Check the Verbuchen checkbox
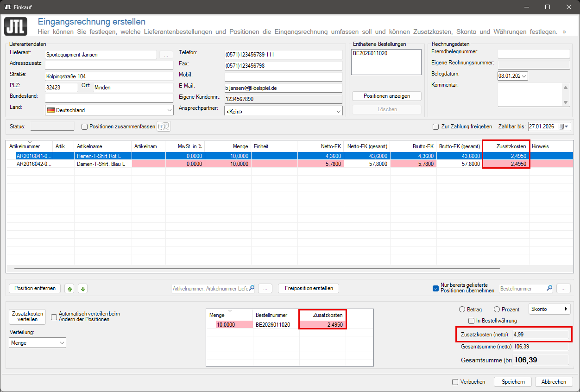 (x=455, y=382)
